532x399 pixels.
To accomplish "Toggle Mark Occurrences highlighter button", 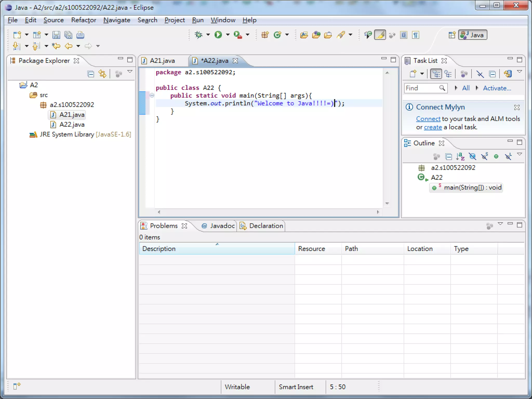I will (380, 35).
